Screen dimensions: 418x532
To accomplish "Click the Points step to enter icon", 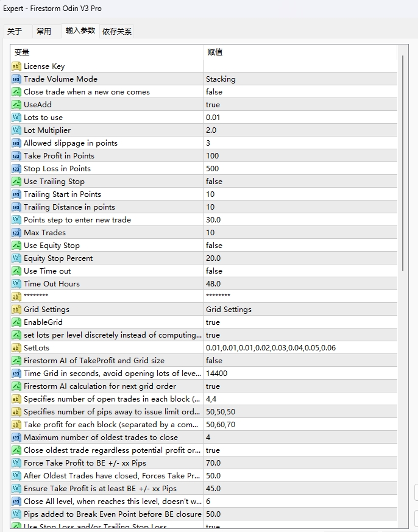I will (x=16, y=220).
